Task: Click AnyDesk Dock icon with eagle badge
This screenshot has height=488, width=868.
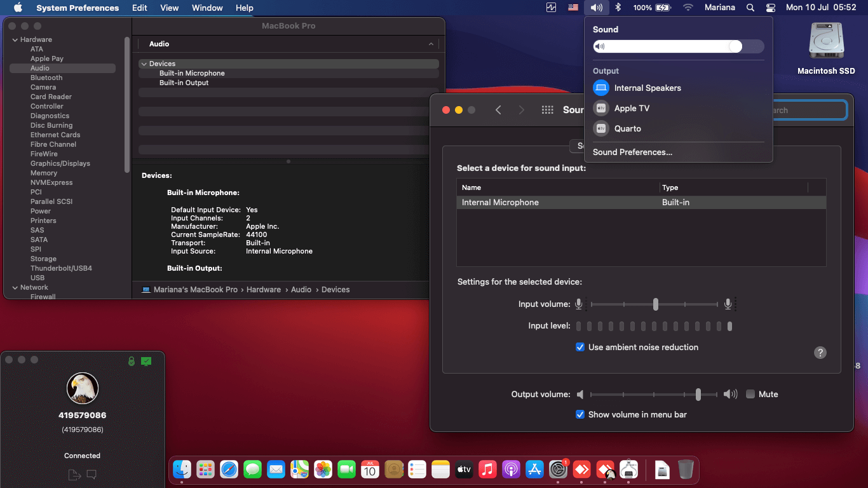Action: tap(605, 470)
